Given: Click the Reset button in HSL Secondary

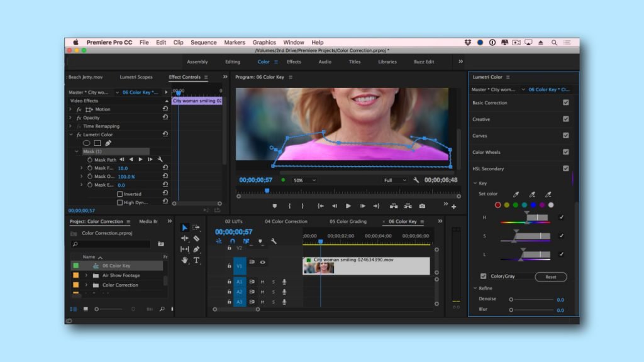Looking at the screenshot, I should (x=551, y=277).
